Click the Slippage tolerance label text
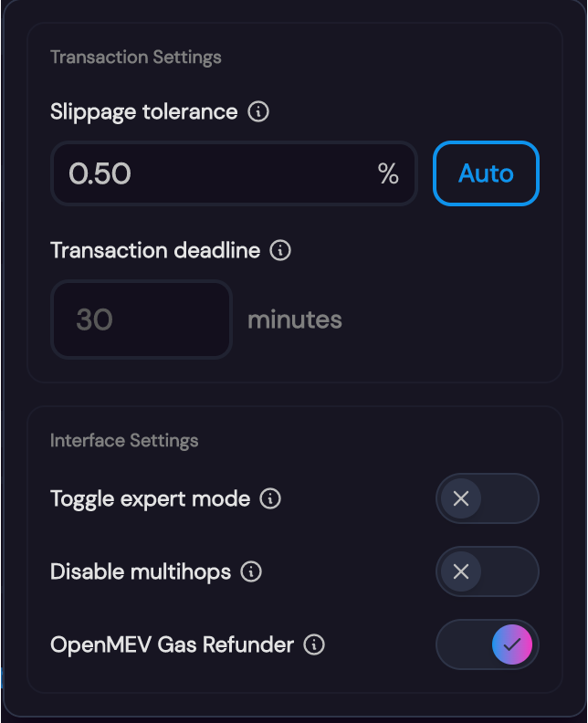 [x=144, y=112]
